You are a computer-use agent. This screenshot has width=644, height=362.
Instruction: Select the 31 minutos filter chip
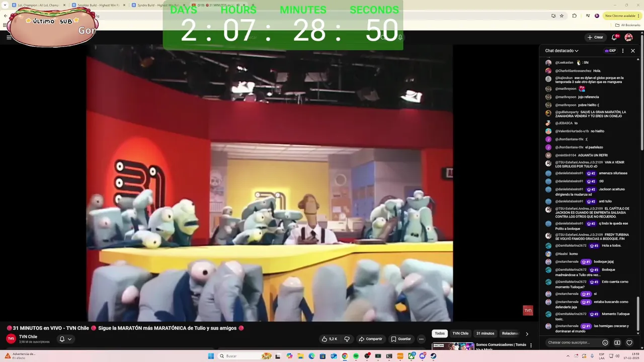(x=485, y=333)
